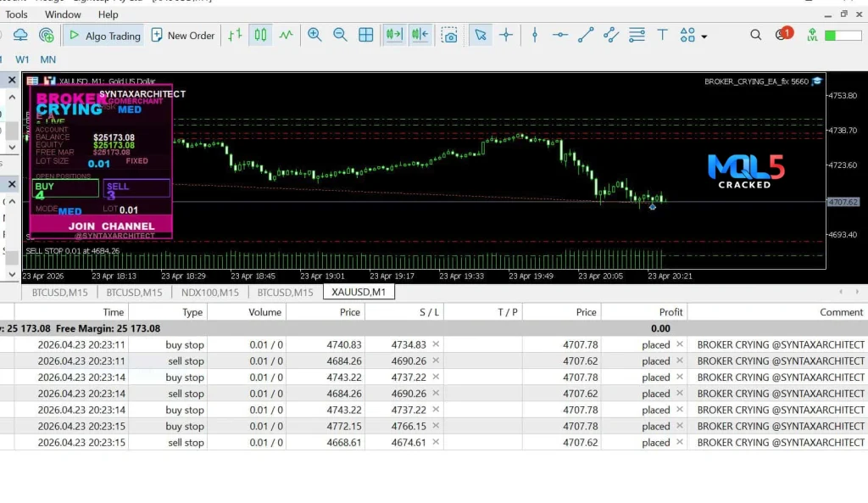Open the Tools menu
This screenshot has width=868, height=503.
coord(16,14)
